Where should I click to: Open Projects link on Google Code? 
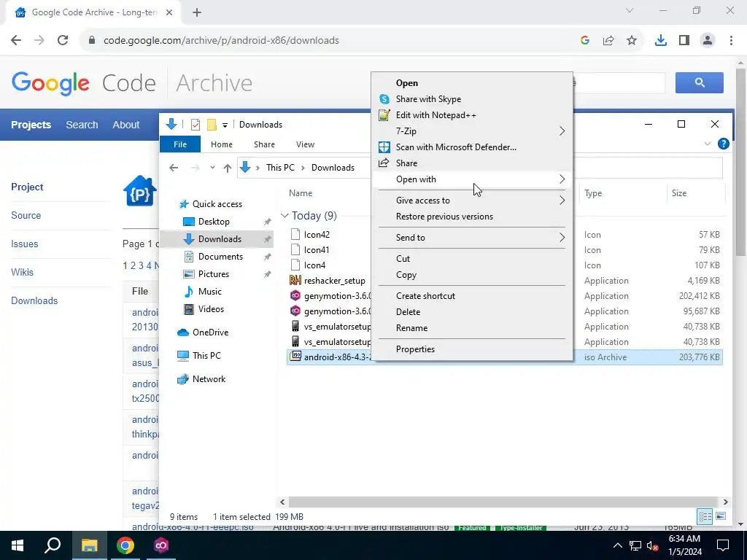click(x=31, y=125)
